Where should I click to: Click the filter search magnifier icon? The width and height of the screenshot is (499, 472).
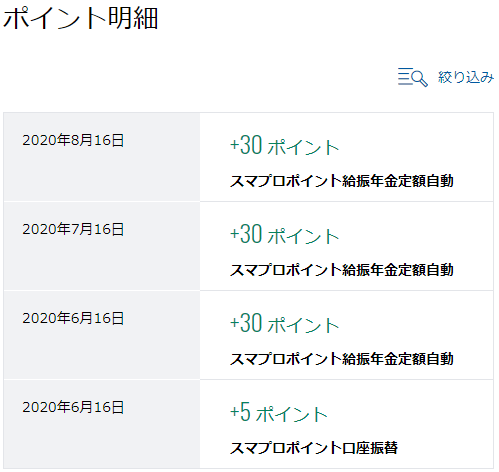point(413,77)
